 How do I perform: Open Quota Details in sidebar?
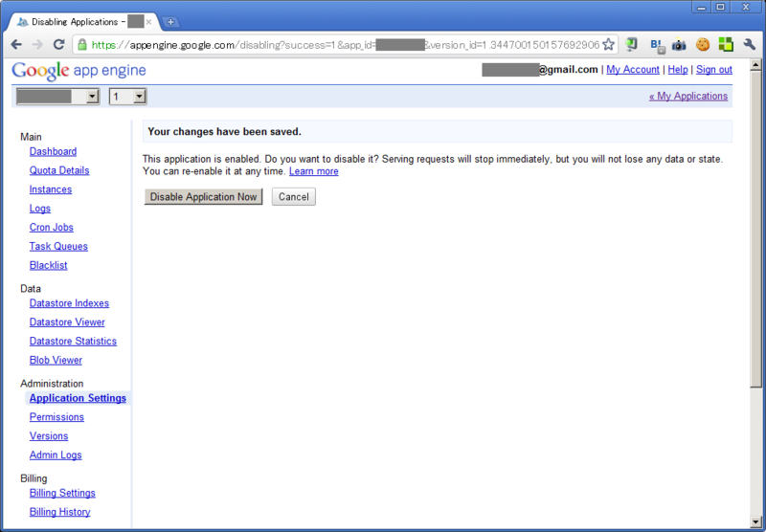pyautogui.click(x=59, y=170)
